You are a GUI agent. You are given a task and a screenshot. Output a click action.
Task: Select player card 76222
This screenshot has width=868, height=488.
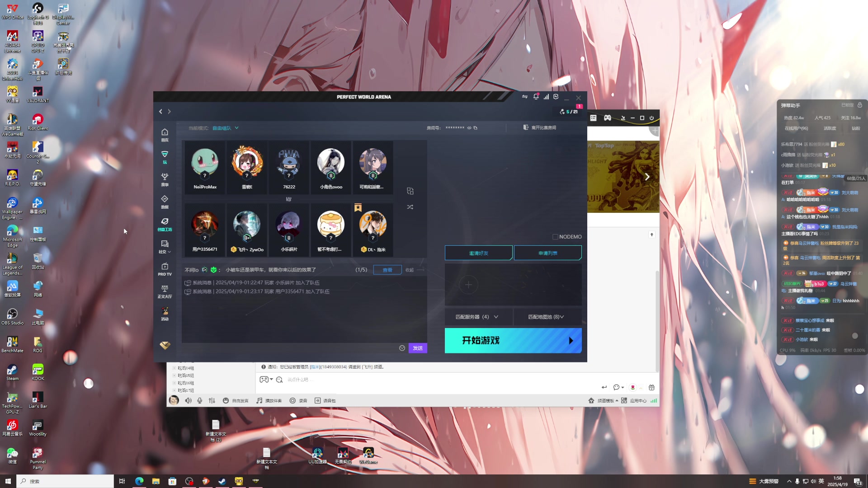pyautogui.click(x=289, y=168)
